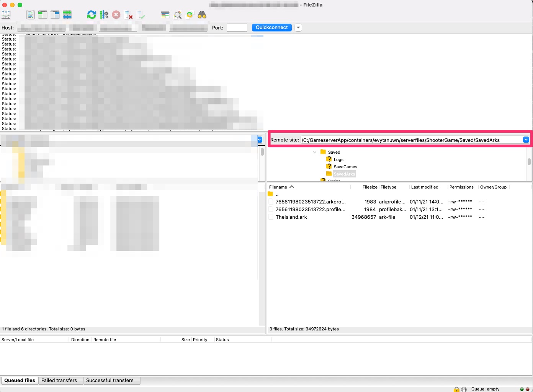This screenshot has width=533, height=392.
Task: Toggle the transfer queue display
Action: 67,15
